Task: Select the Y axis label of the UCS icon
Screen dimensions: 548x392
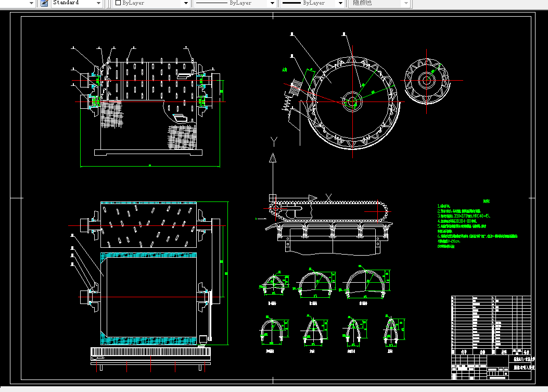Action: point(274,142)
